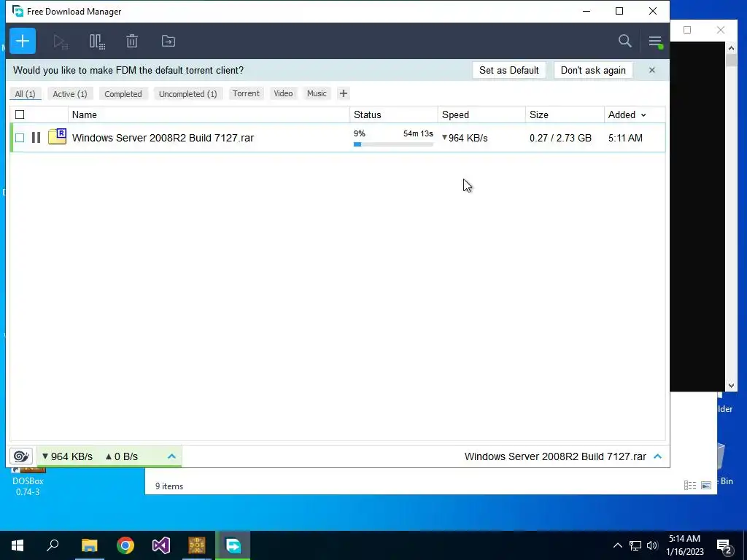Select the Windows Server 2008R2 Build 7127.rar name
Screen dimensions: 747x560
[163, 138]
